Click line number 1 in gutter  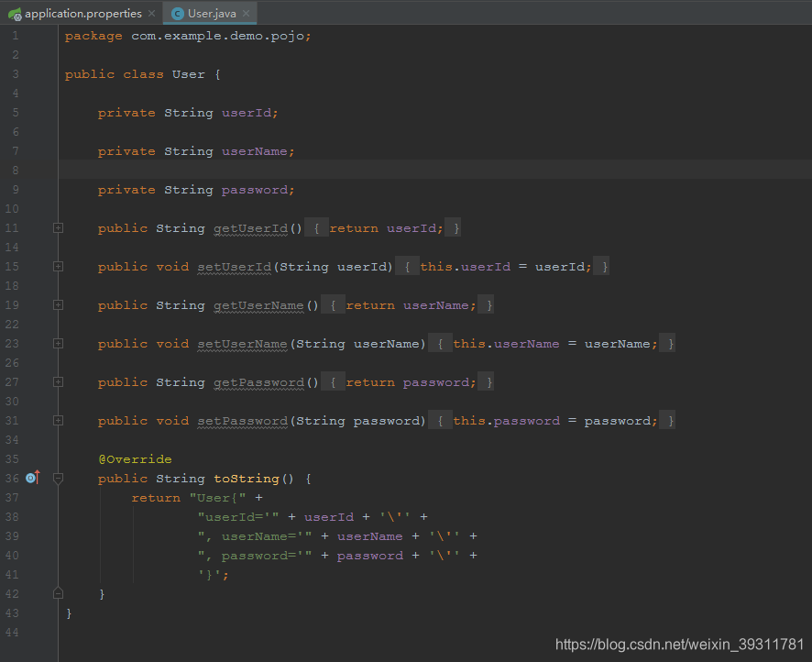click(15, 36)
